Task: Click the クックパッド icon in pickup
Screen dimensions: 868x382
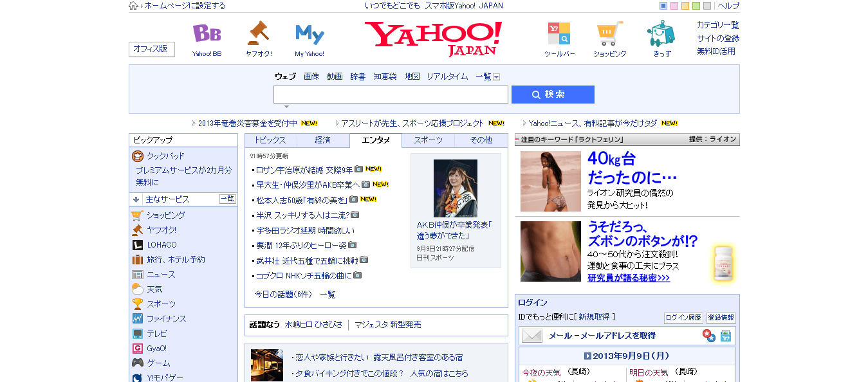Action: pyautogui.click(x=137, y=156)
